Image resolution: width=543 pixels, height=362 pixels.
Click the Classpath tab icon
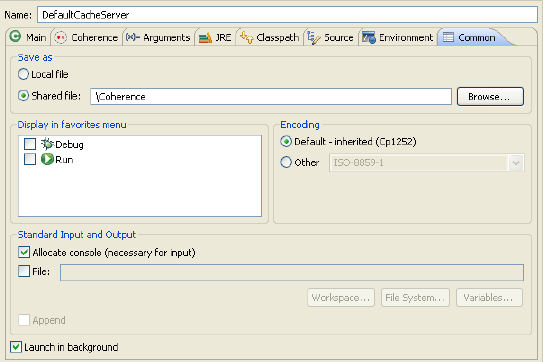pyautogui.click(x=247, y=37)
